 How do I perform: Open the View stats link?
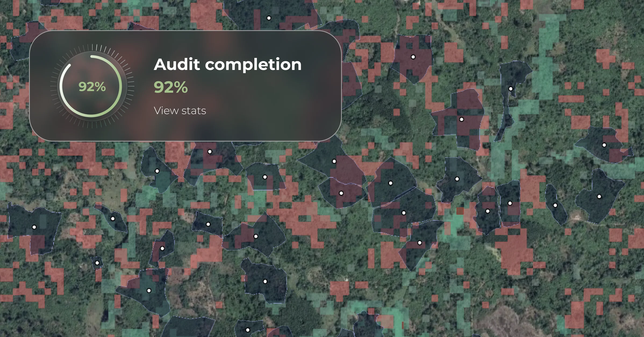(x=180, y=111)
